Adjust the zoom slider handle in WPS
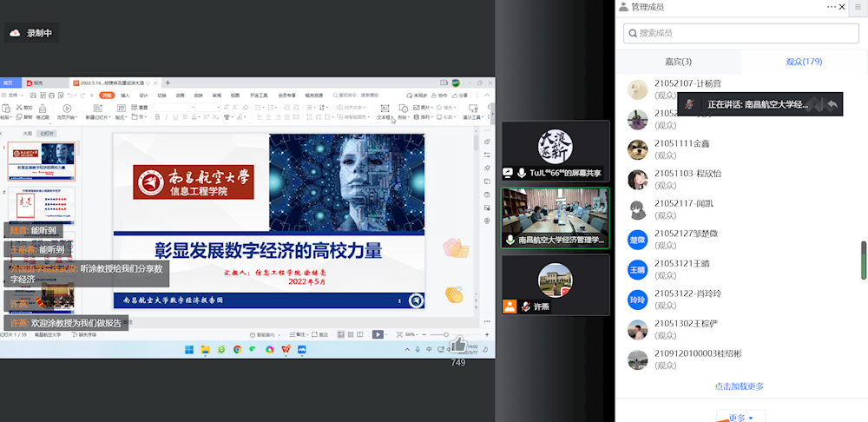Image resolution: width=868 pixels, height=422 pixels. click(446, 334)
